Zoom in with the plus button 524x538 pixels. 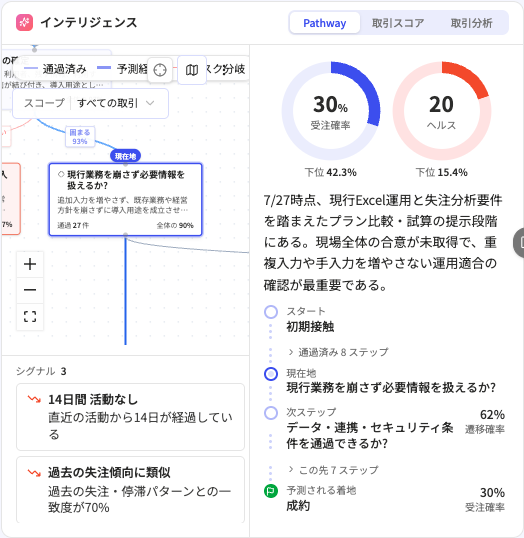pyautogui.click(x=30, y=264)
